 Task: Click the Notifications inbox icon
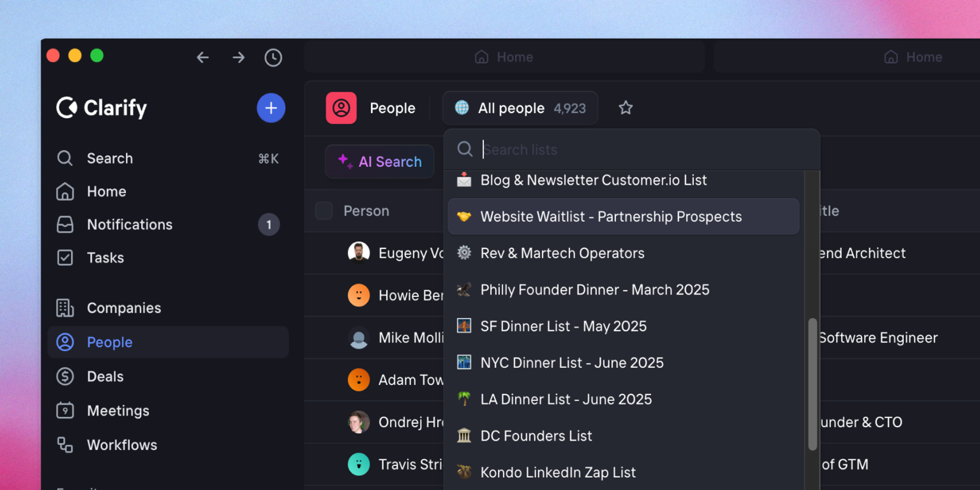[65, 224]
